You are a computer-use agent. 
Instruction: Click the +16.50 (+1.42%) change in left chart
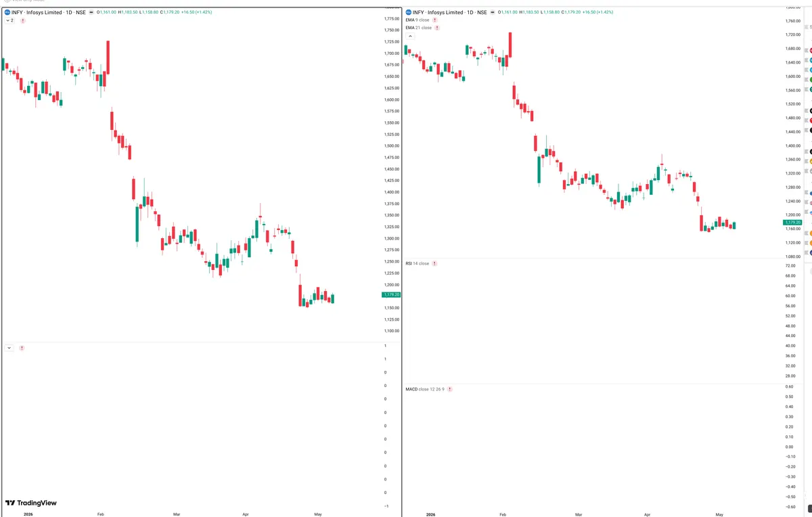click(x=196, y=12)
